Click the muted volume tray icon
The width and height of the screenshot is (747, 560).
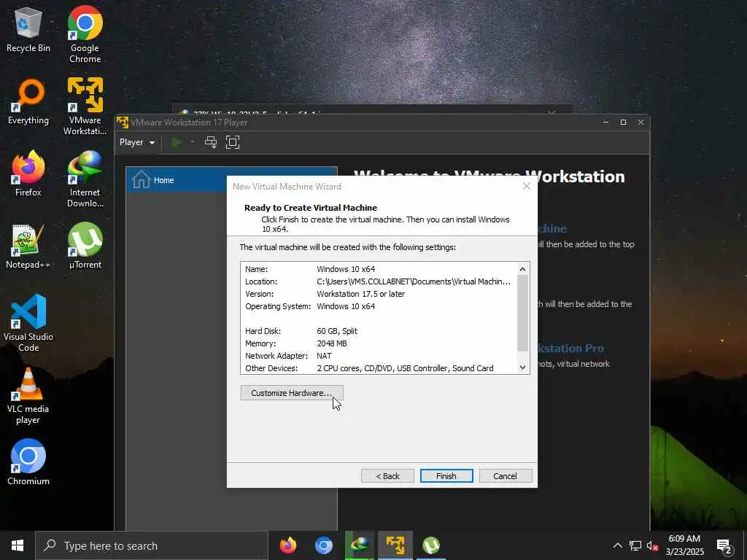tap(652, 545)
